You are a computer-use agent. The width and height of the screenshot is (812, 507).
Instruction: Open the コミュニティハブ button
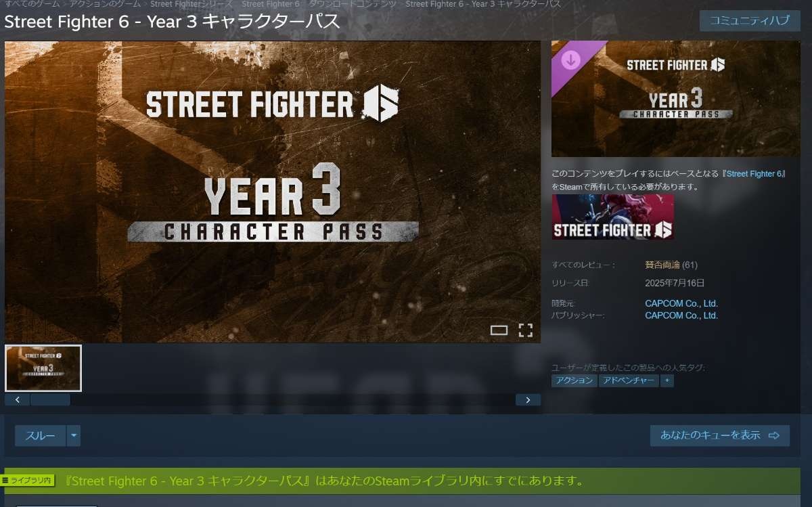point(749,20)
